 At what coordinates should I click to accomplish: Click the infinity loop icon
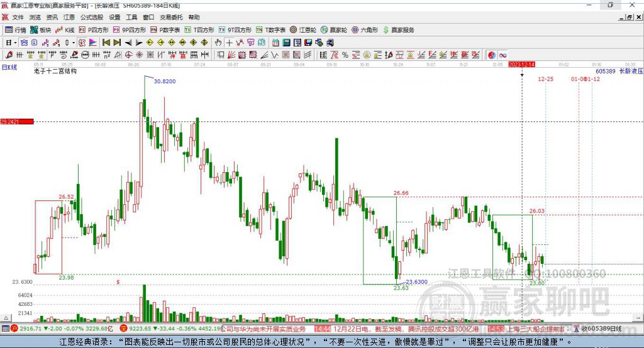(x=502, y=55)
